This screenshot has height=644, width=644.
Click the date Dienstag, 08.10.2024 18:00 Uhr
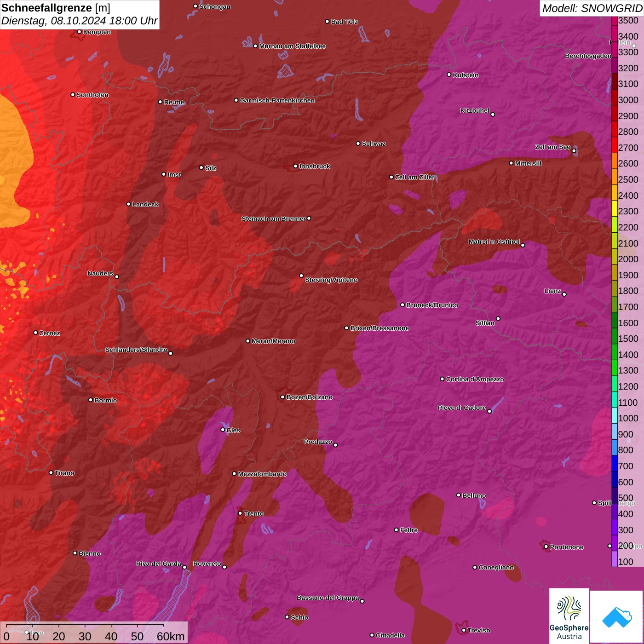pyautogui.click(x=79, y=21)
